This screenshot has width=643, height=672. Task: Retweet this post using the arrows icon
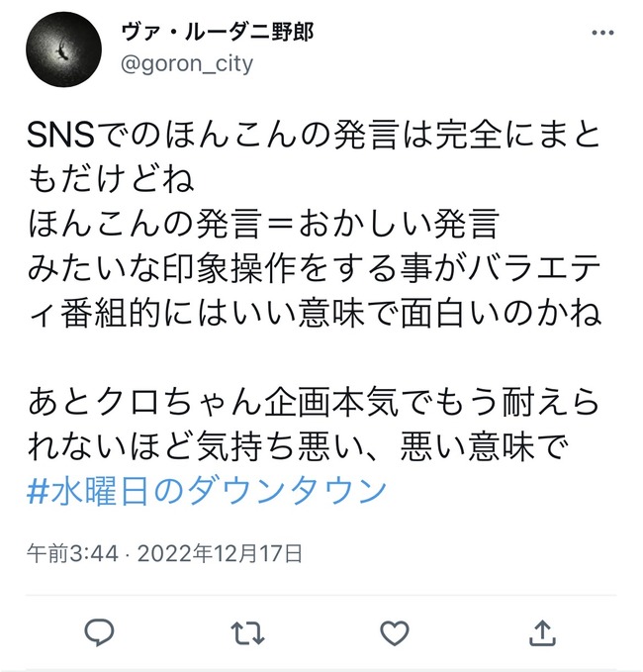click(x=247, y=633)
